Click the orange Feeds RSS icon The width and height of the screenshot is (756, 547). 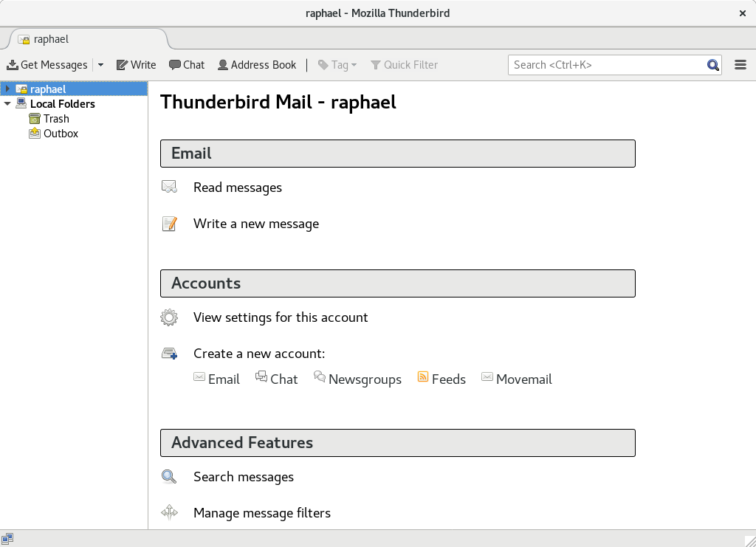click(423, 377)
